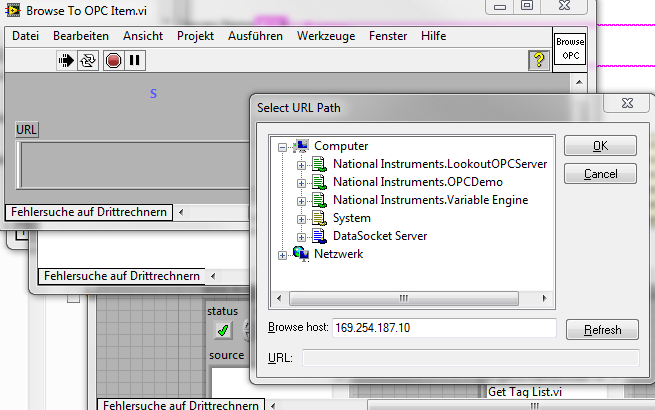Select the DataSocket Server label
This screenshot has height=410, width=655.
coord(380,236)
